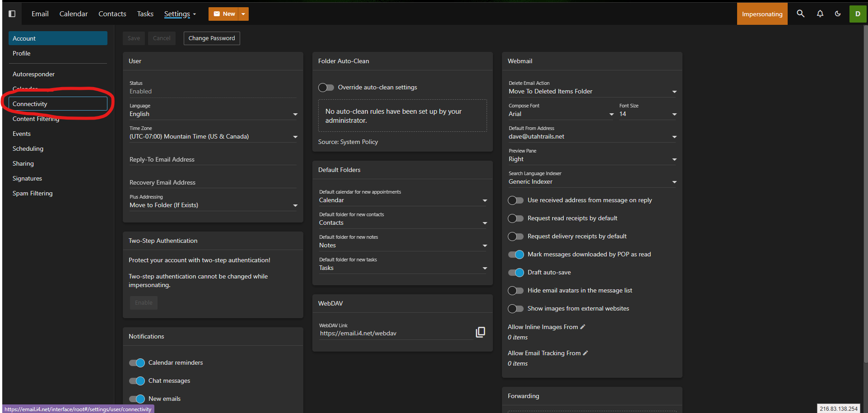Edit Allow Inline Images From list
The height and width of the screenshot is (413, 868).
coord(583,327)
